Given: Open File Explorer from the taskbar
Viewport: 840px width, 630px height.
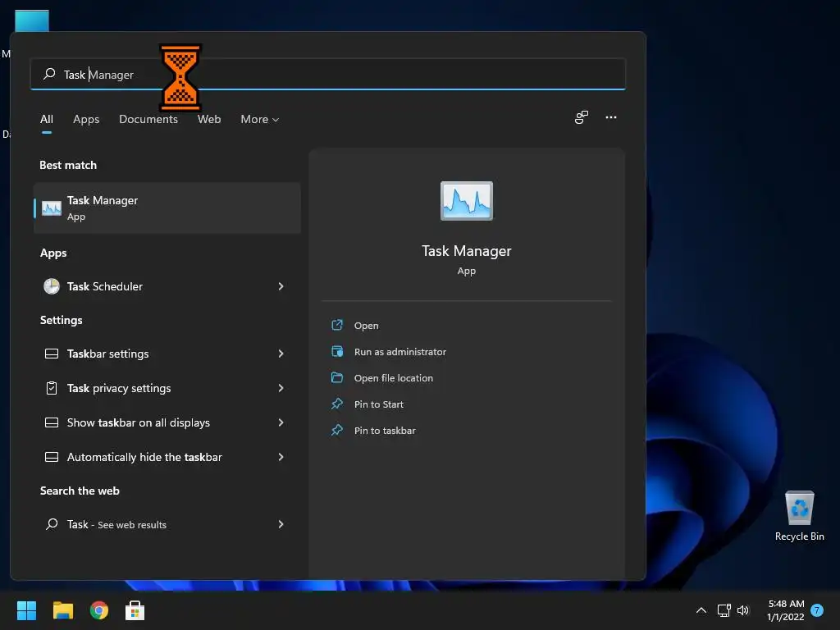Looking at the screenshot, I should (62, 610).
